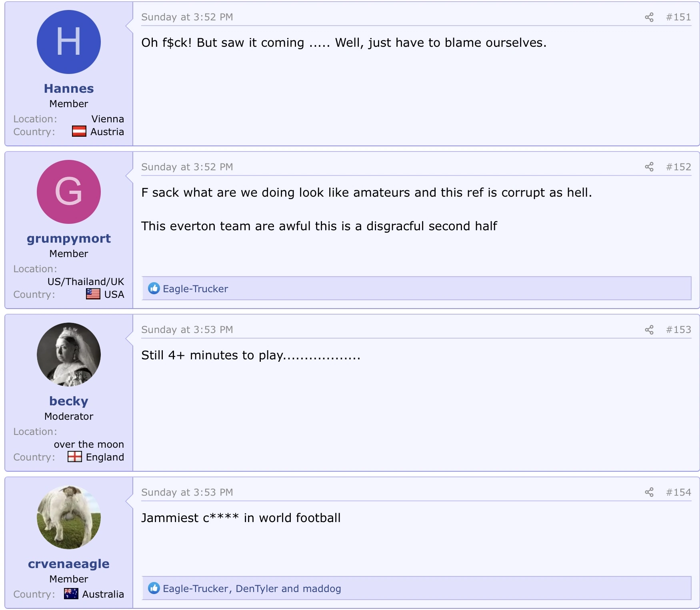This screenshot has height=610, width=700.
Task: Open crvenaeagle's avatar image
Action: point(69,518)
